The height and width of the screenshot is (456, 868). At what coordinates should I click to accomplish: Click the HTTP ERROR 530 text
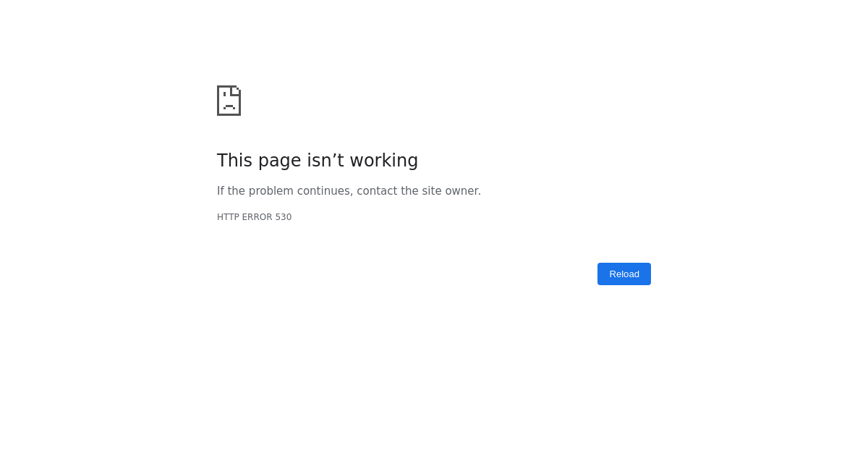pos(255,217)
